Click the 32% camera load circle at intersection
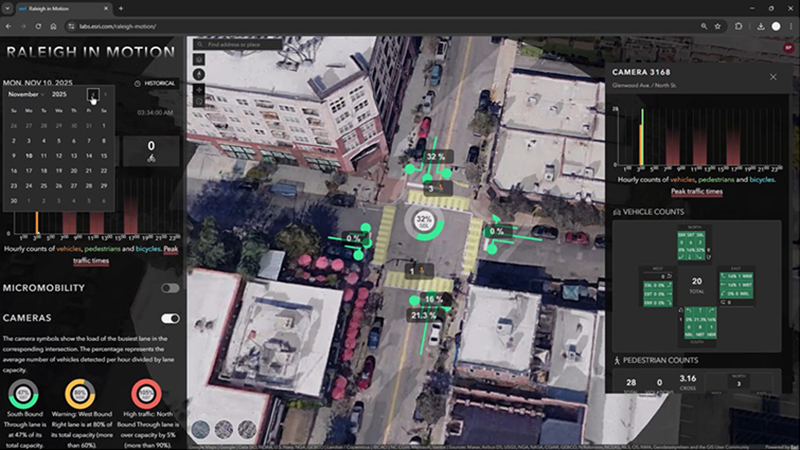This screenshot has height=450, width=800. coord(424,221)
